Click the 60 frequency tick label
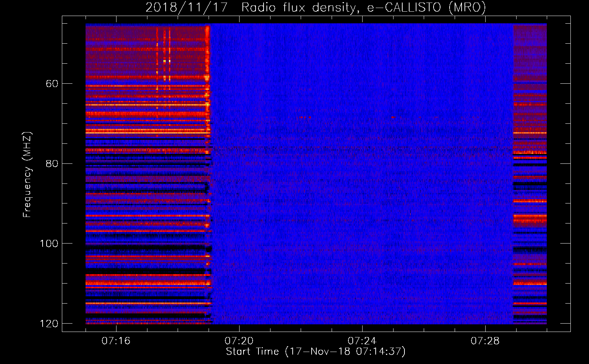Image resolution: width=589 pixels, height=364 pixels. (52, 84)
